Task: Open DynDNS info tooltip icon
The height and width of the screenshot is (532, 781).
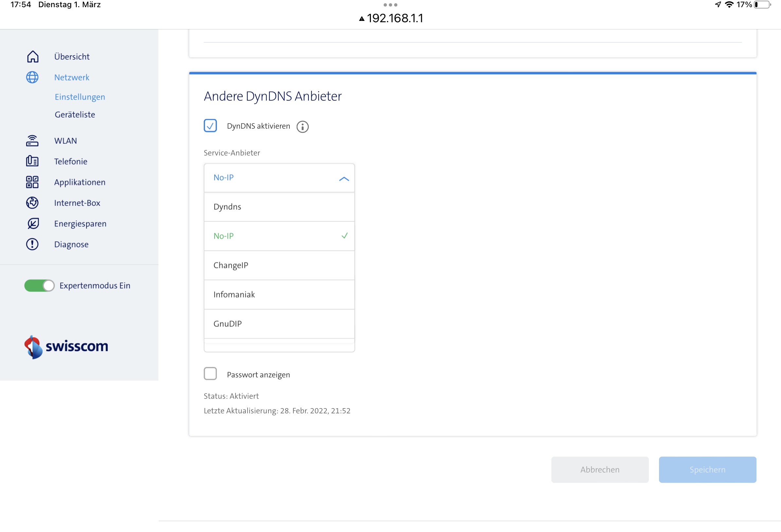Action: pyautogui.click(x=303, y=126)
